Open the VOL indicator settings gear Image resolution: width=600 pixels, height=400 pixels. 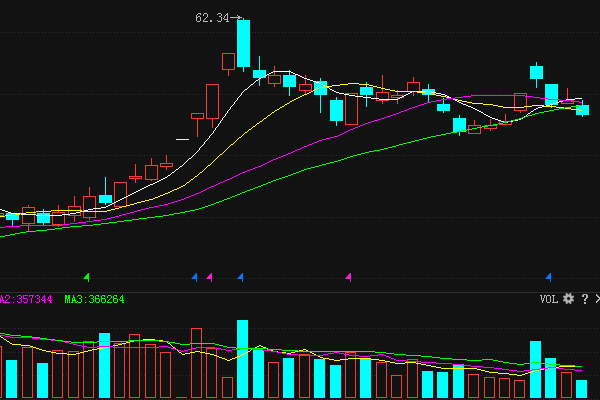(x=568, y=299)
